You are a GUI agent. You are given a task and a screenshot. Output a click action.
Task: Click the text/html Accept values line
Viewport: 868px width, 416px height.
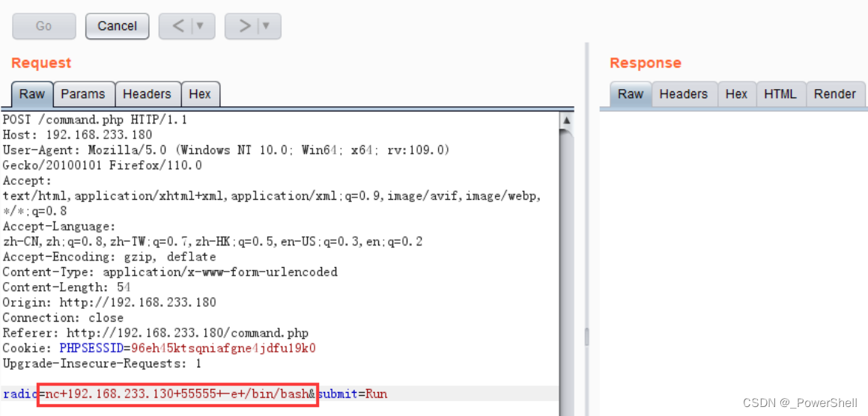click(x=272, y=196)
